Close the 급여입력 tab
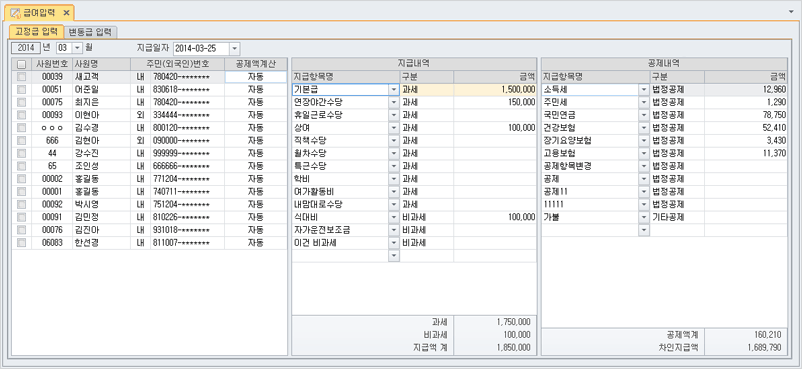The height and width of the screenshot is (369, 802). tap(66, 12)
